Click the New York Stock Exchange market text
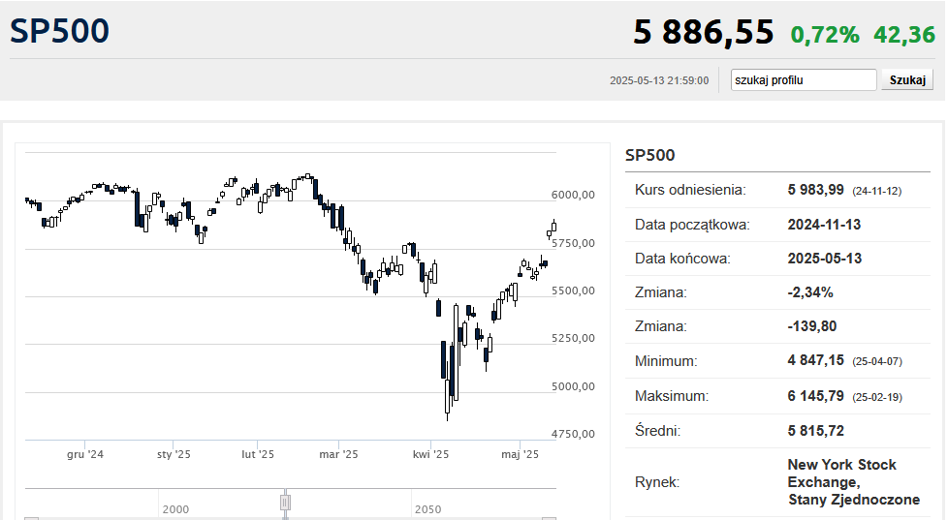 click(854, 482)
